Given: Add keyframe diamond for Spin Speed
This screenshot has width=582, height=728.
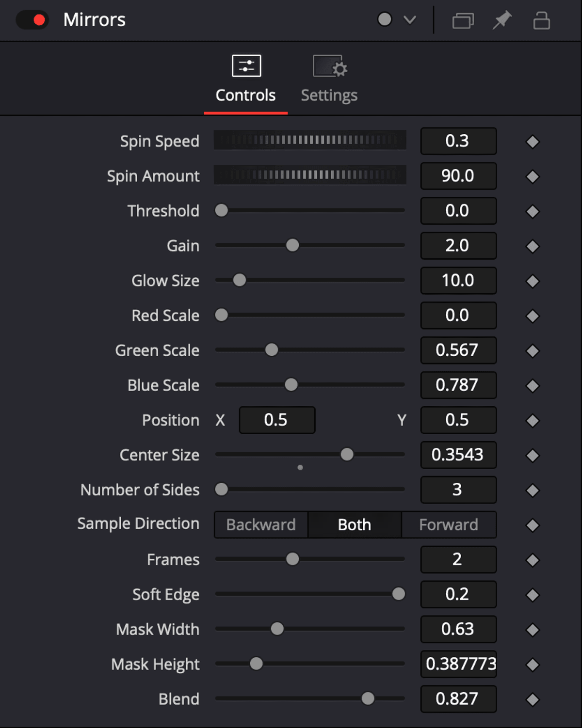Looking at the screenshot, I should [x=533, y=142].
